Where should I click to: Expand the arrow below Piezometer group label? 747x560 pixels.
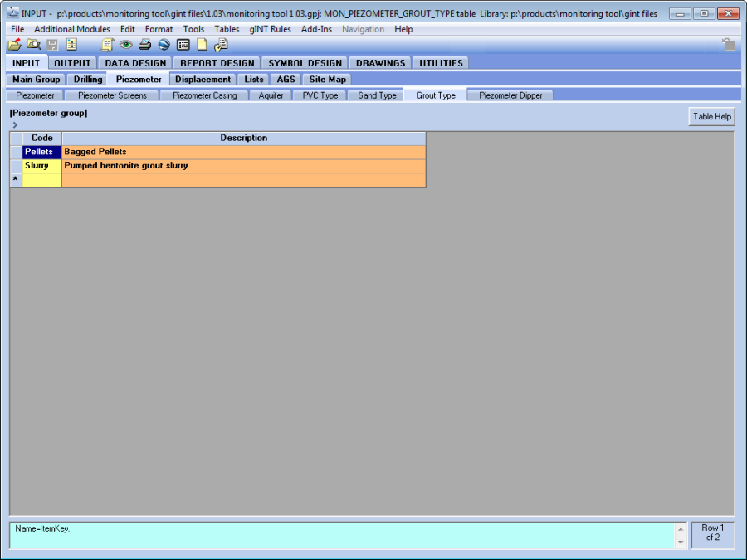(15, 124)
